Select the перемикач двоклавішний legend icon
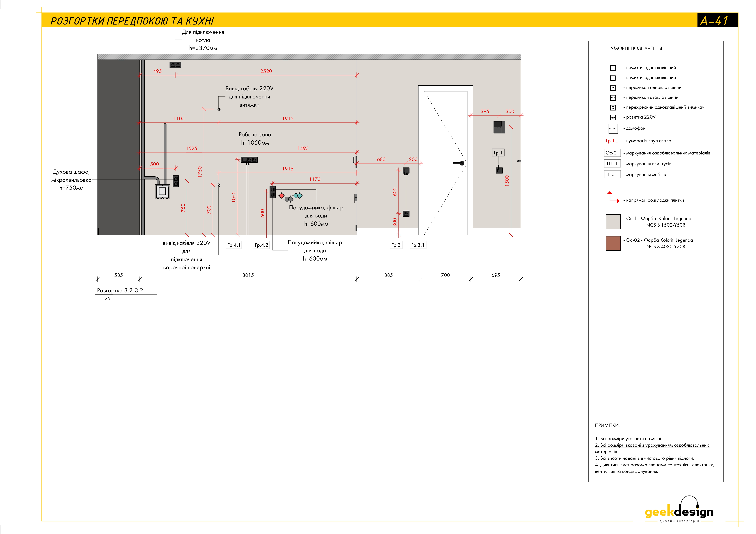The width and height of the screenshot is (756, 534). click(x=613, y=98)
